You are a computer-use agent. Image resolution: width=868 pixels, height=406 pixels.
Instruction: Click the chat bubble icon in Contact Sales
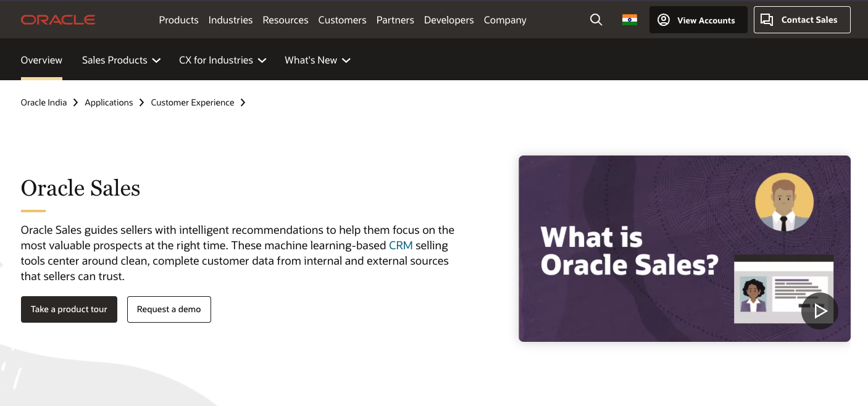pos(767,20)
